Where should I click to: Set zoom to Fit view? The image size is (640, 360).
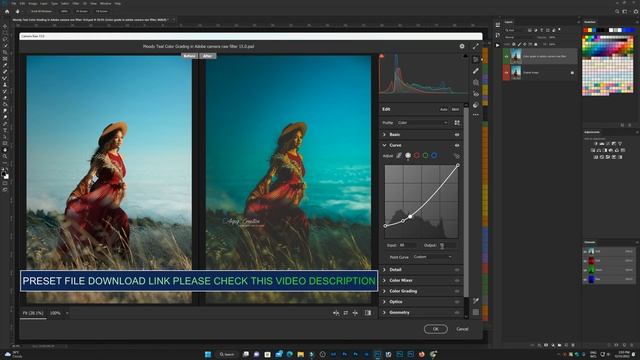pyautogui.click(x=33, y=313)
